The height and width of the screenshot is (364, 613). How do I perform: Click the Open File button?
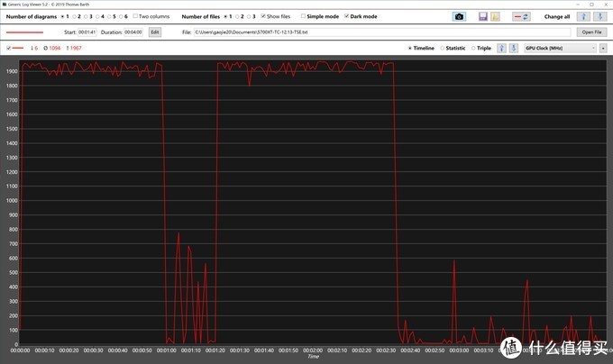pos(591,32)
